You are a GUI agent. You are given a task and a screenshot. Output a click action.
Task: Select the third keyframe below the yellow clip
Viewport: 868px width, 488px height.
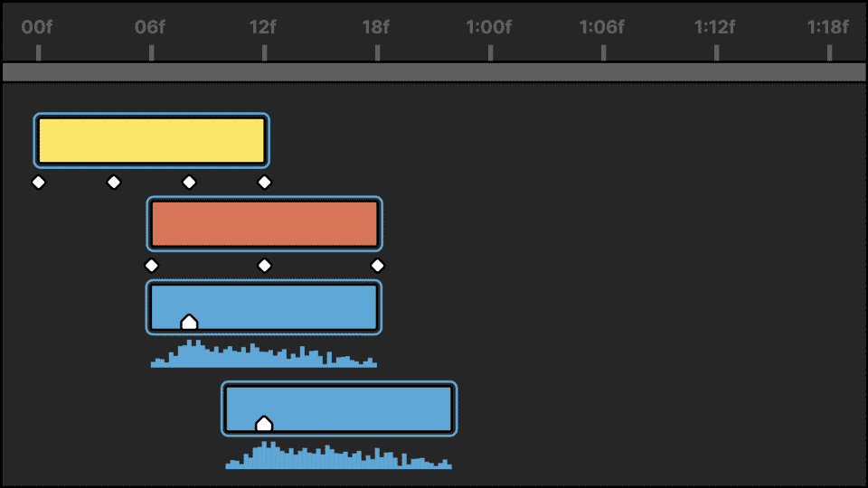coord(189,183)
